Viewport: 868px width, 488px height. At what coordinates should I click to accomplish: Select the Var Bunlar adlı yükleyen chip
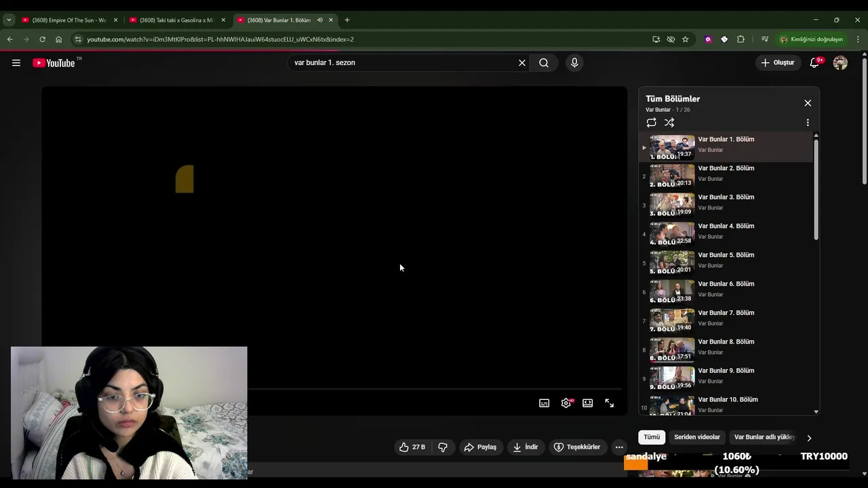(764, 437)
